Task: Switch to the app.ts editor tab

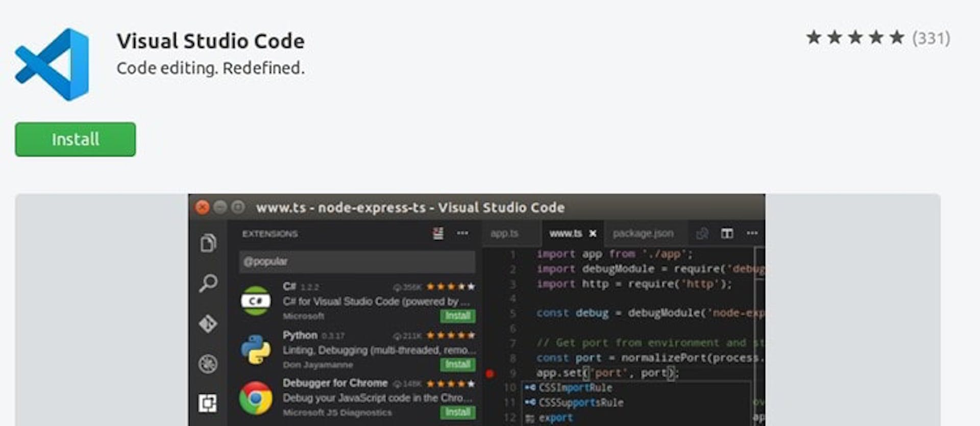Action: [x=504, y=233]
